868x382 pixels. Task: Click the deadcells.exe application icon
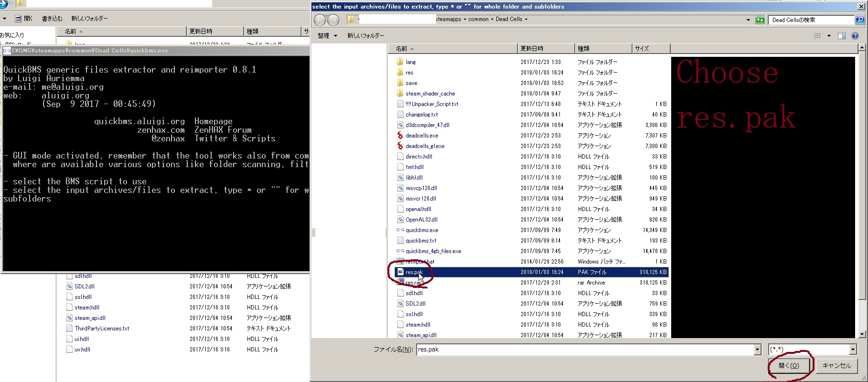(x=400, y=135)
